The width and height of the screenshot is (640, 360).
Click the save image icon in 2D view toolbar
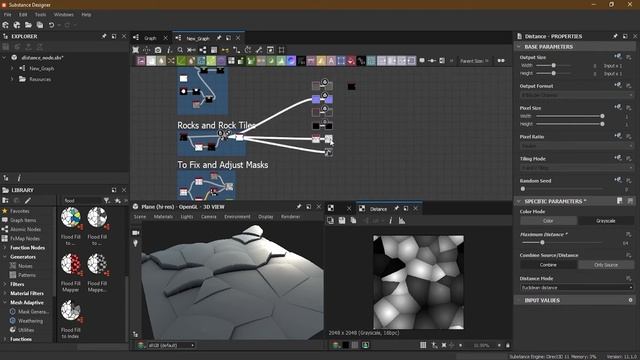click(342, 220)
